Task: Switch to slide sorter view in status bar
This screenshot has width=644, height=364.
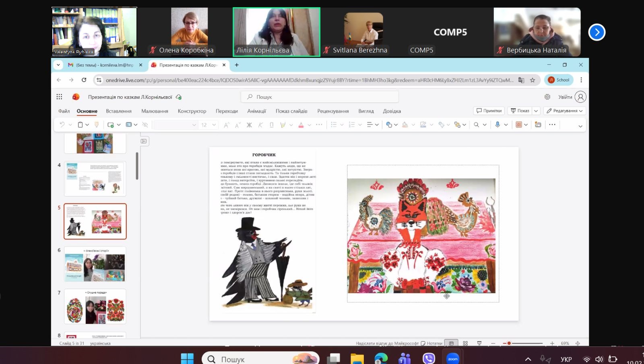Action: pos(465,343)
